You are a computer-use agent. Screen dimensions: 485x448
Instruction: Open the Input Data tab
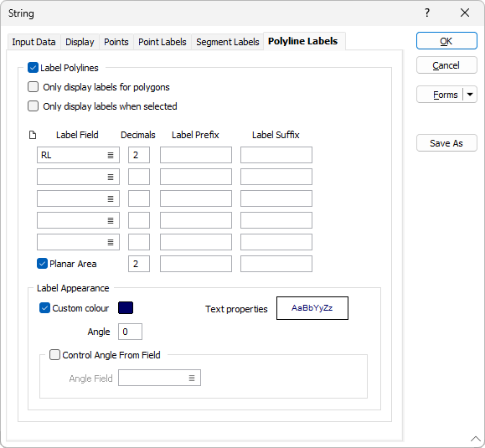[x=34, y=42]
